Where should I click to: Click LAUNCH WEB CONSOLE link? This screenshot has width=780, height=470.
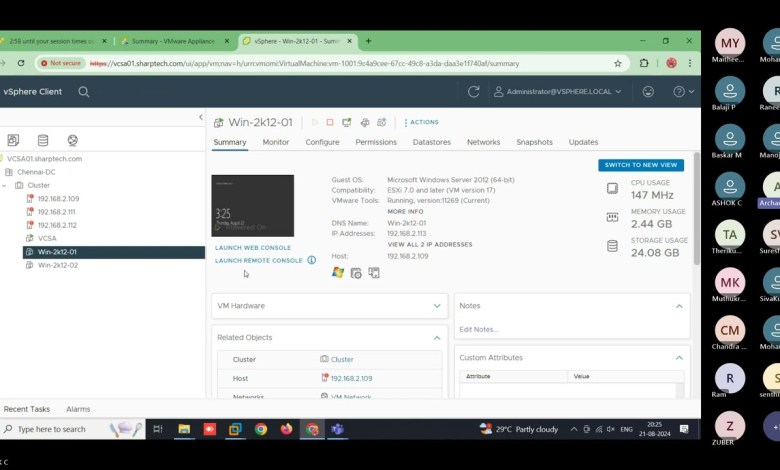click(x=253, y=248)
